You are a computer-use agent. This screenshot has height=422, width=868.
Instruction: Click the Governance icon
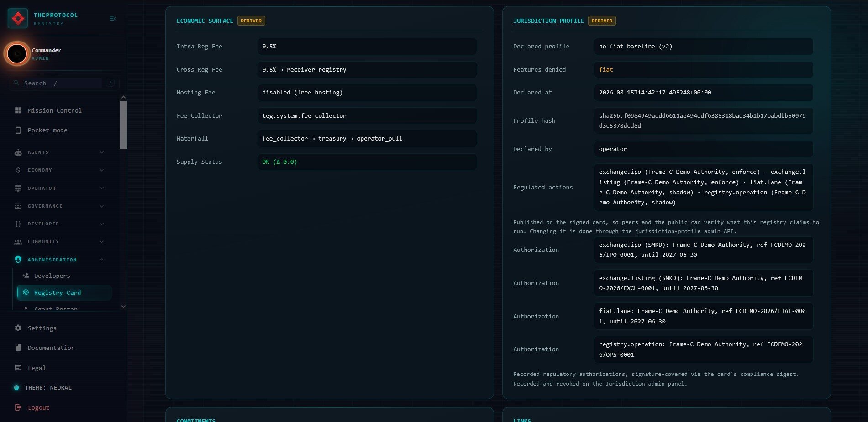(18, 206)
